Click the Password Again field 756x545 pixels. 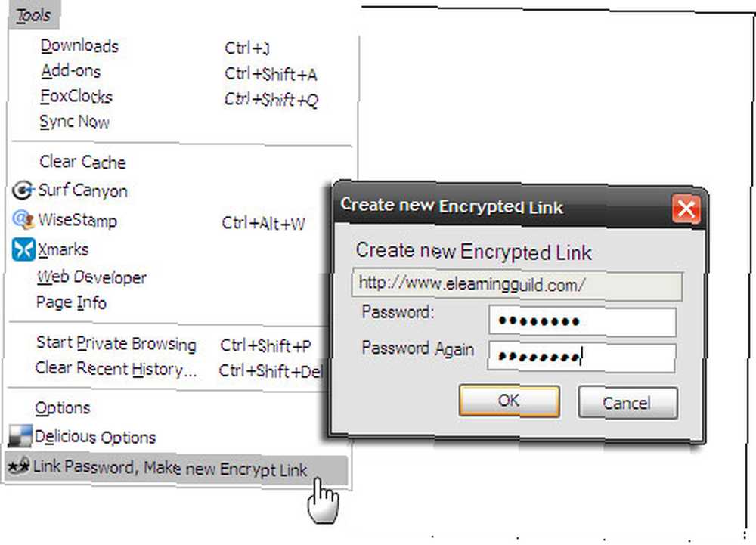coord(581,357)
